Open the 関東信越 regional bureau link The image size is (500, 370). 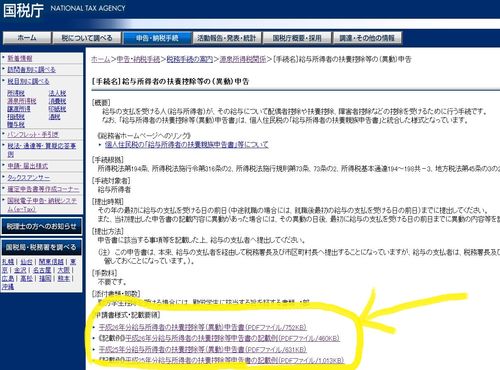pyautogui.click(x=51, y=262)
